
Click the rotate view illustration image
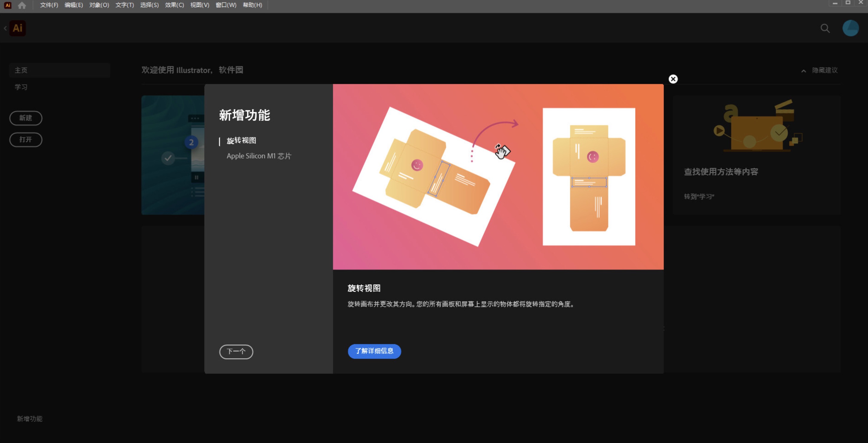[x=498, y=177]
